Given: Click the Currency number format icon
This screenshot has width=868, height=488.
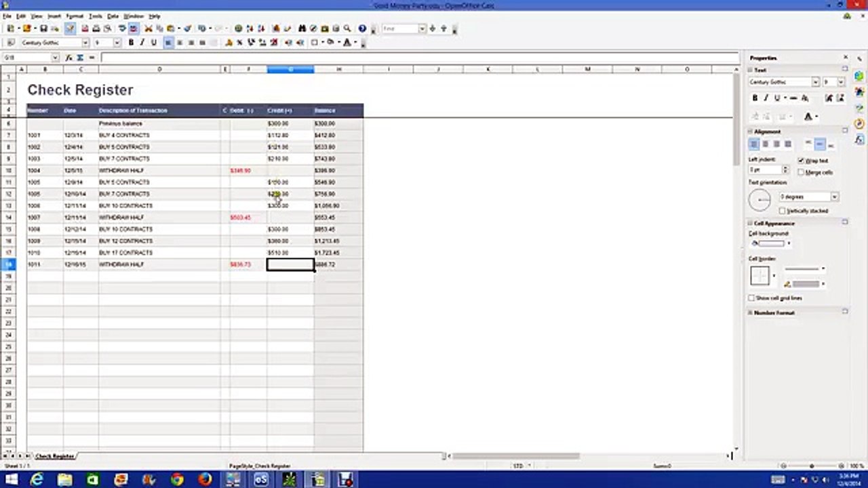Looking at the screenshot, I should point(229,43).
